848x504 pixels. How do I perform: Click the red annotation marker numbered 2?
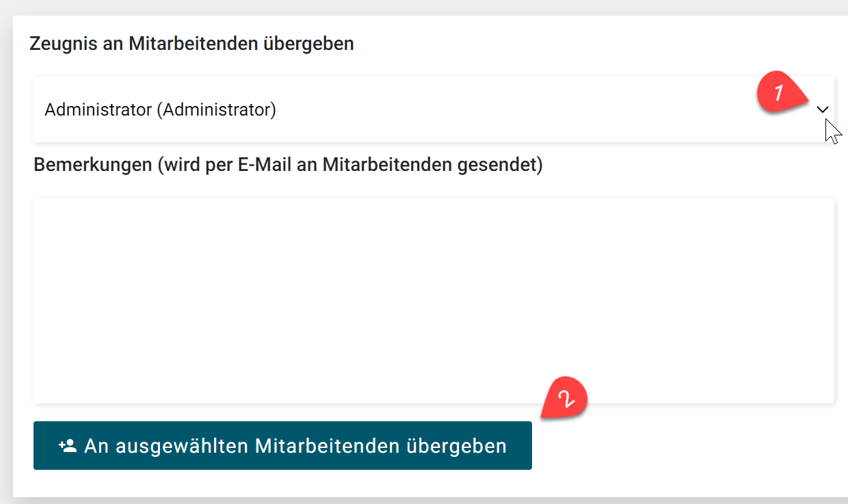pyautogui.click(x=565, y=398)
